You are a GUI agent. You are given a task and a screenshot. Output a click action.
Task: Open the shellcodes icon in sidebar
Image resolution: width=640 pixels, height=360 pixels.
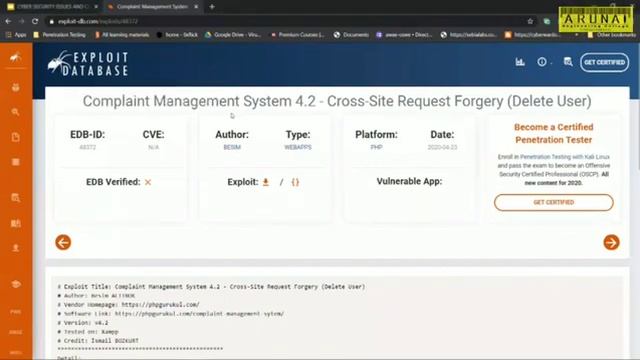[16, 162]
